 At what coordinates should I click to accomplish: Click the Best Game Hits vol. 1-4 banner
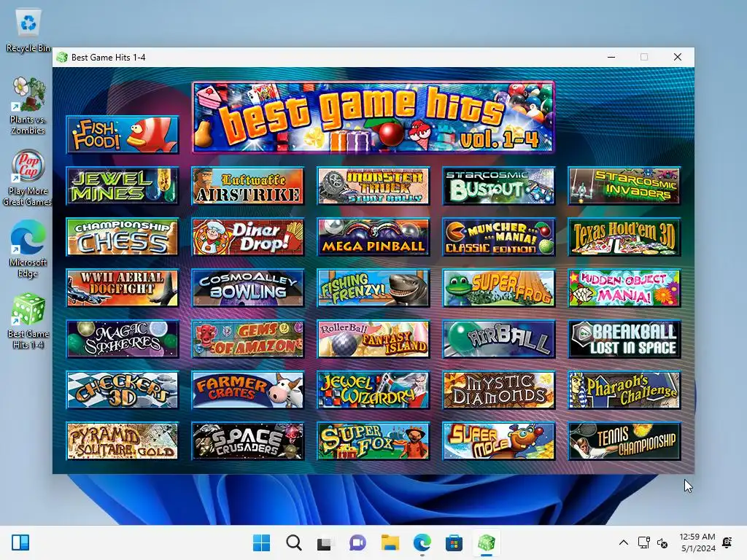(373, 117)
